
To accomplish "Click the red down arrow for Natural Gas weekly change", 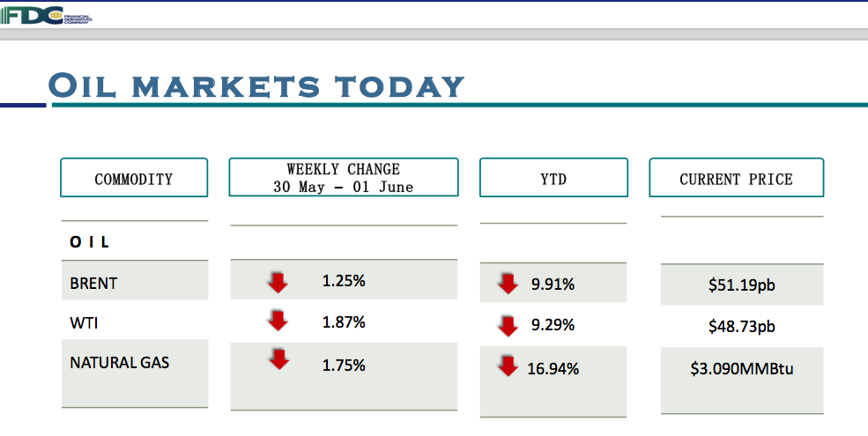I will click(278, 359).
